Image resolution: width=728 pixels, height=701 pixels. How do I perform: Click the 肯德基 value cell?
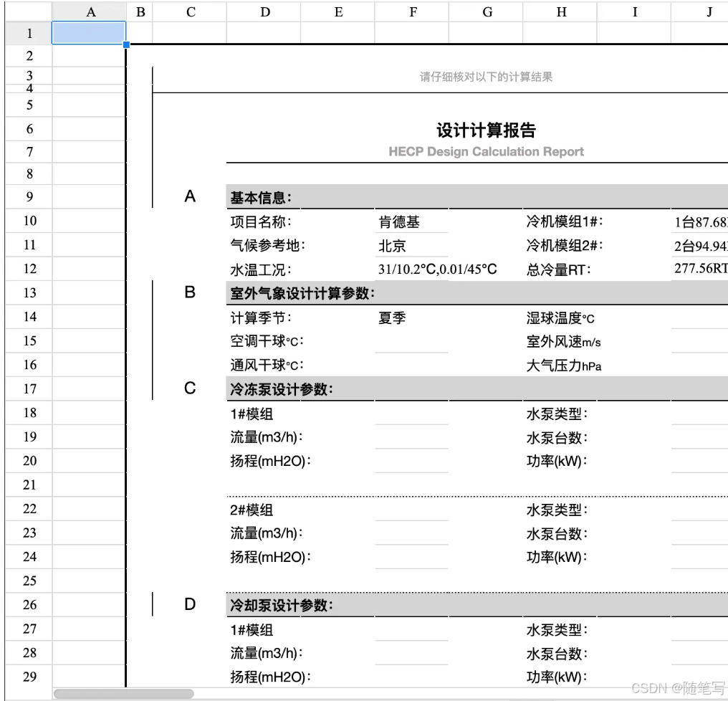[x=399, y=222]
